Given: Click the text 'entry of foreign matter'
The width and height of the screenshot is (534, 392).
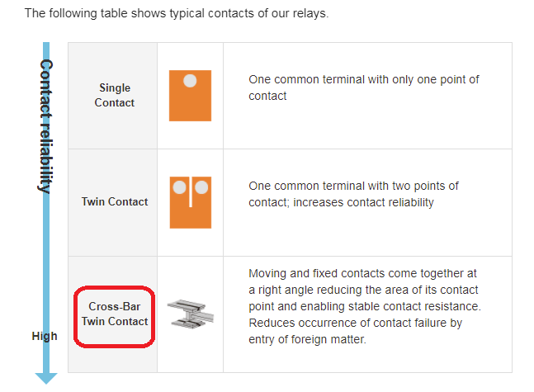Looking at the screenshot, I should click(307, 339).
